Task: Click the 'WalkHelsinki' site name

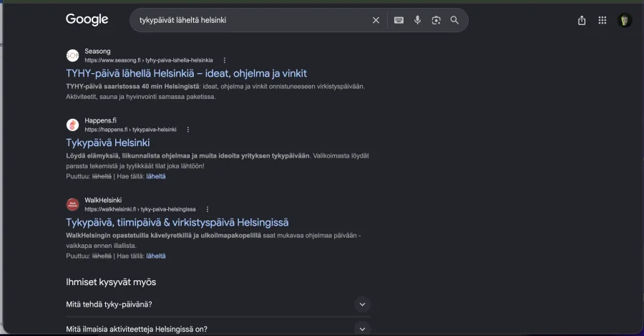Action: coord(103,201)
